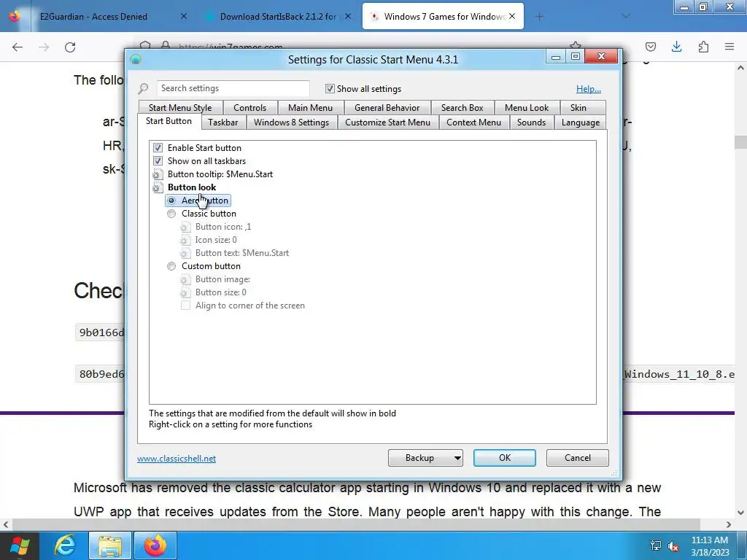Open Firefox hamburger menu
The width and height of the screenshot is (747, 560).
click(729, 47)
